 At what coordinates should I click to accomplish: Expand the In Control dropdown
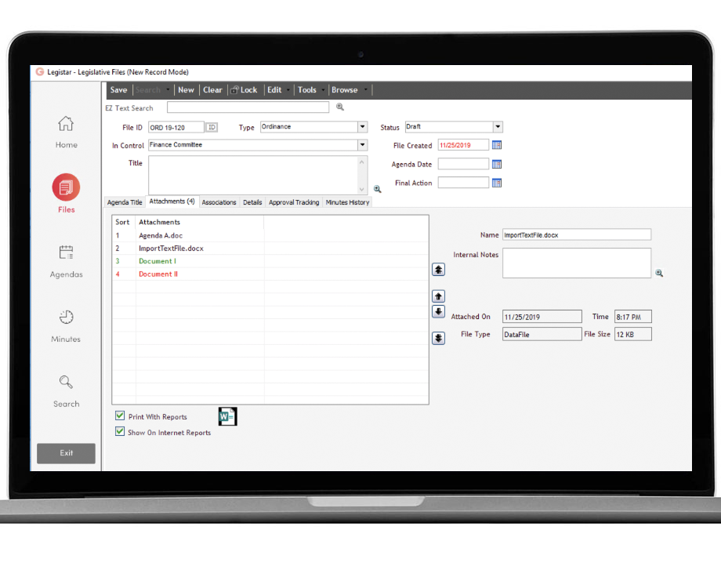(x=362, y=145)
